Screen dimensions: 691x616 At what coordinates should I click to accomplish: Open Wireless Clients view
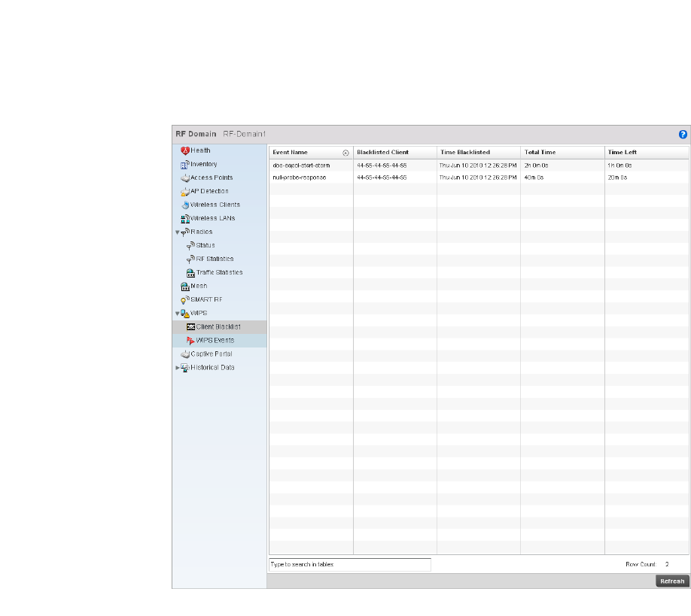pos(215,205)
